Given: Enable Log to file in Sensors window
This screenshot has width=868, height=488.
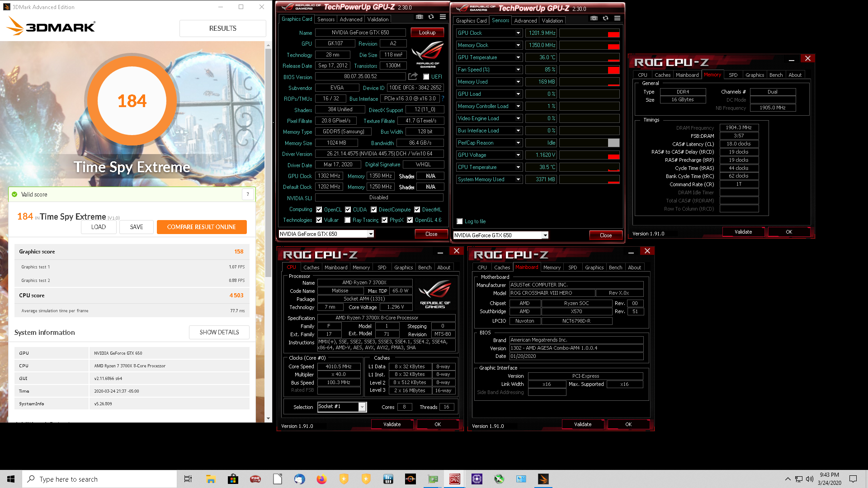Looking at the screenshot, I should click(x=460, y=221).
